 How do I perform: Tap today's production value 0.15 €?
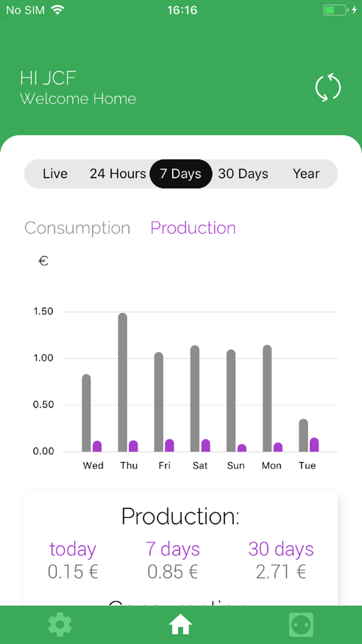[x=73, y=572]
